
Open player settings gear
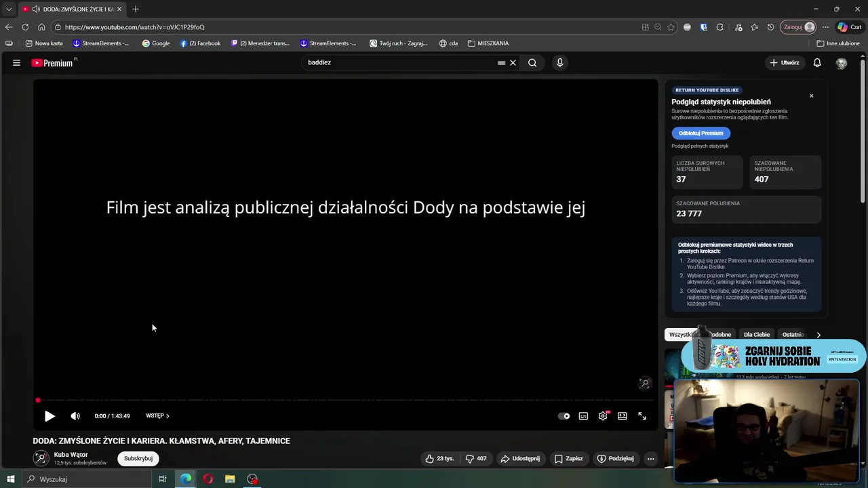click(x=603, y=416)
